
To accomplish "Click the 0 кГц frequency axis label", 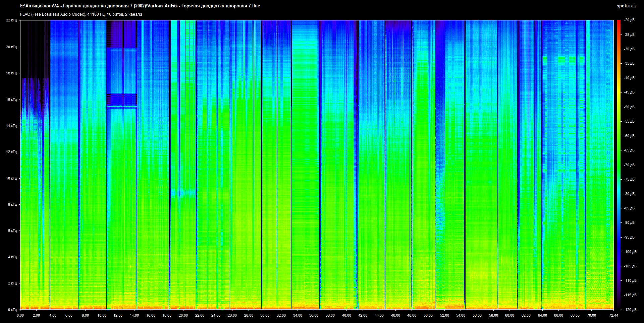I will point(12,310).
